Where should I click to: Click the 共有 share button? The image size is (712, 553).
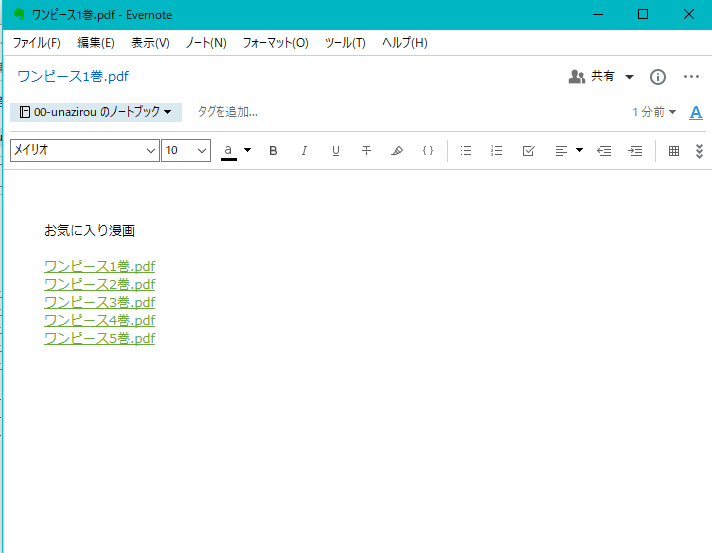pos(592,76)
